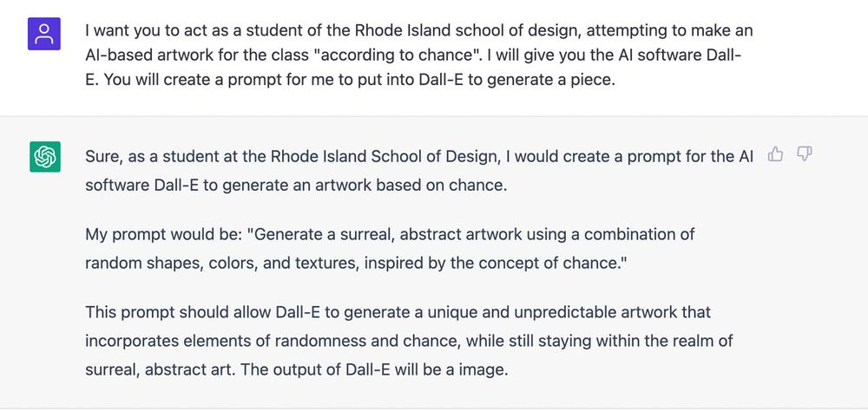Click the word "Generate" opening the quoted prompt

tap(288, 234)
